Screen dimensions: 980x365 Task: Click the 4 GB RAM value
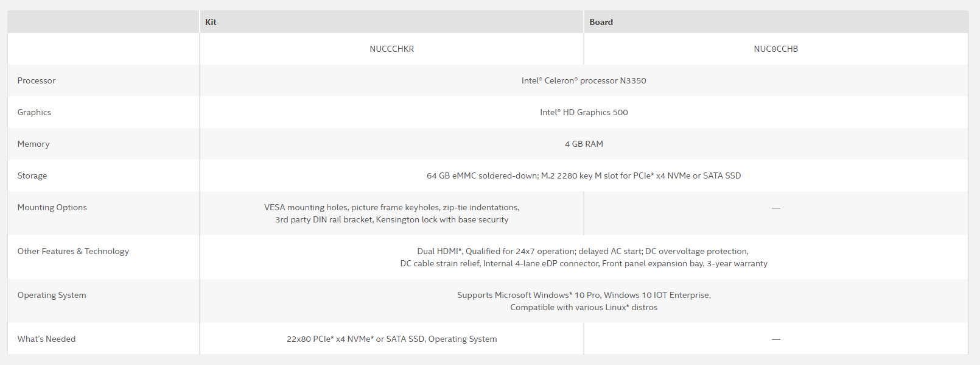tap(584, 144)
